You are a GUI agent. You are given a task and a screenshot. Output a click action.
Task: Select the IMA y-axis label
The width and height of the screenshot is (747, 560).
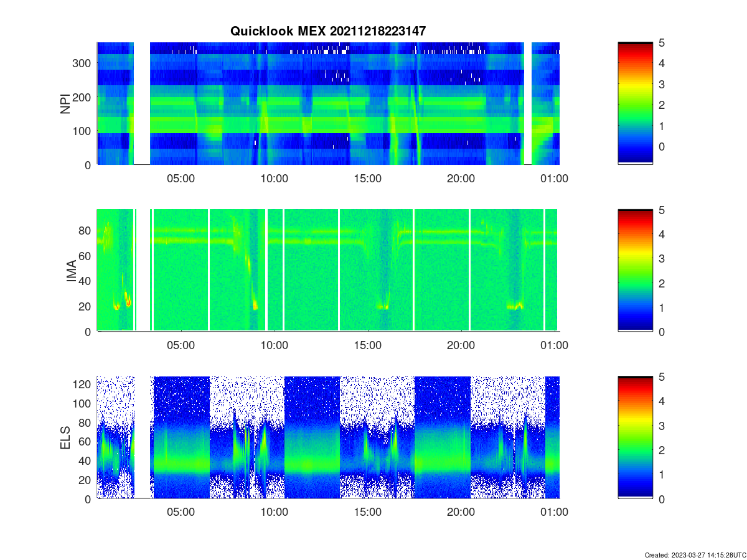[72, 271]
